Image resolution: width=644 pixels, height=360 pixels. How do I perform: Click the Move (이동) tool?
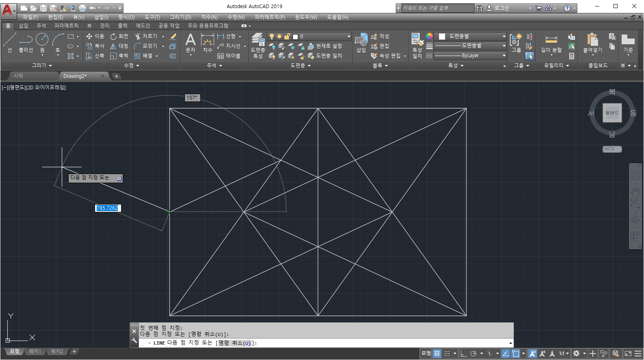(x=95, y=36)
